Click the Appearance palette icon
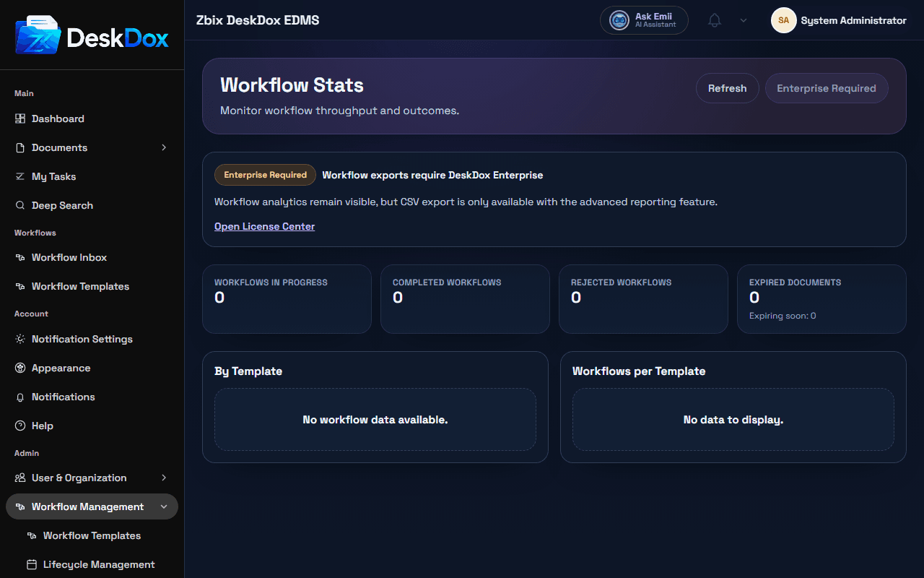The image size is (924, 578). click(20, 368)
